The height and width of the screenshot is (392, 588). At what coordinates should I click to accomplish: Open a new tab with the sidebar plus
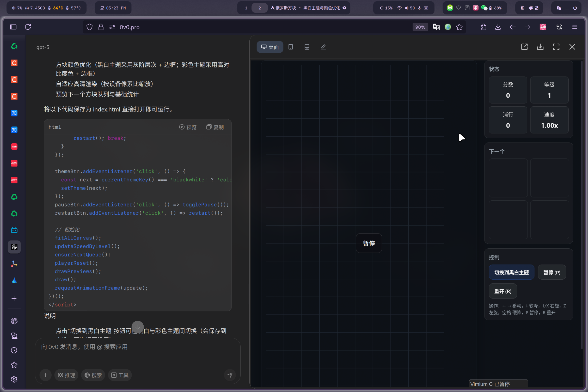tap(14, 298)
